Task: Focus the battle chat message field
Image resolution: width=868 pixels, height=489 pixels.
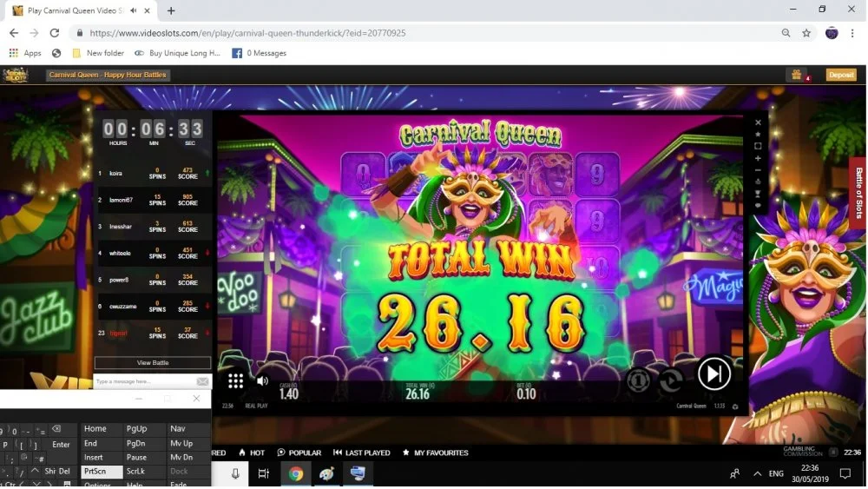Action: (x=144, y=381)
